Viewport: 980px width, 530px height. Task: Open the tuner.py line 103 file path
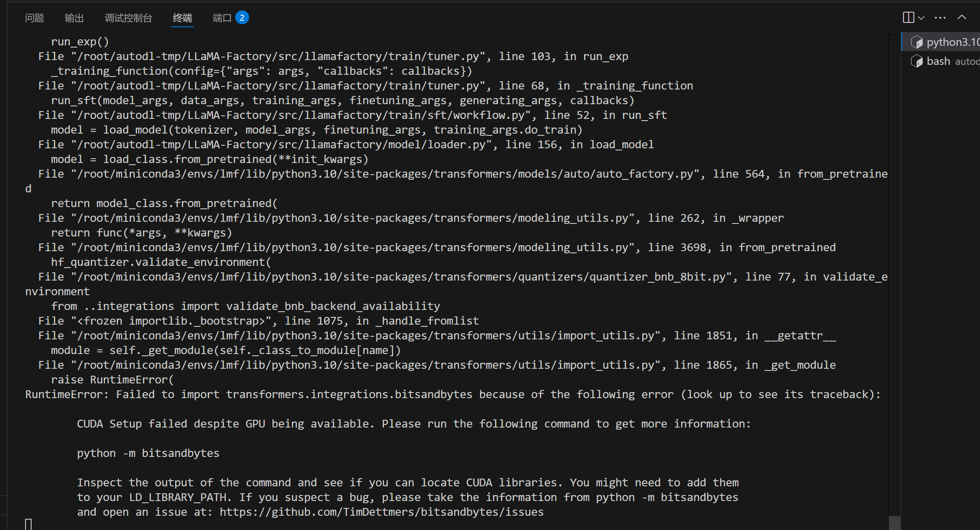pos(278,57)
